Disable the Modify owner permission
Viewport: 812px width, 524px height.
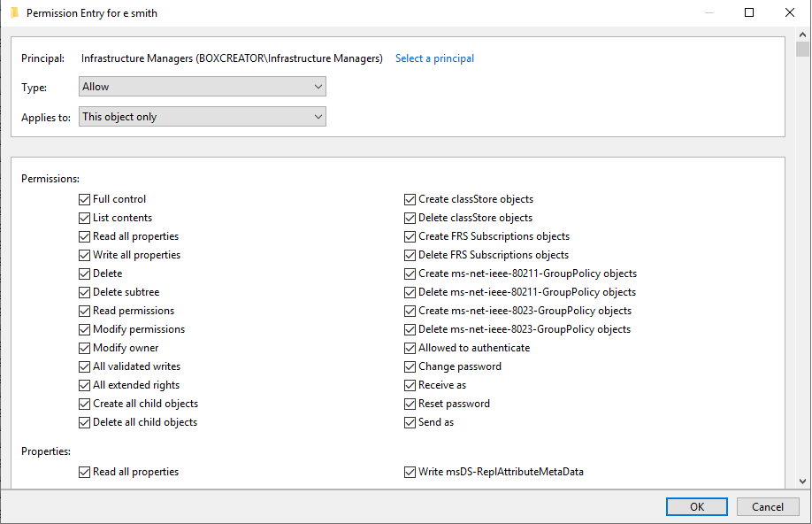[85, 348]
